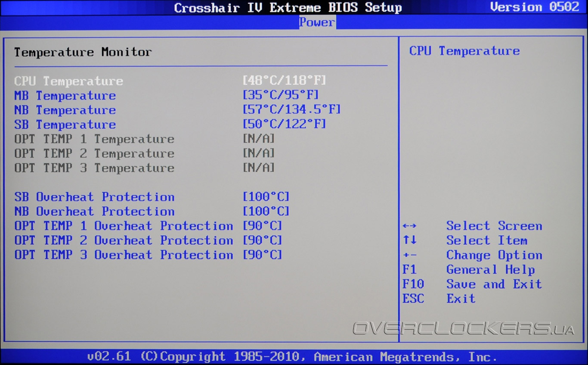Select the OPT TEMP 1 Temperature label
Image resolution: width=588 pixels, height=365 pixels.
94,139
